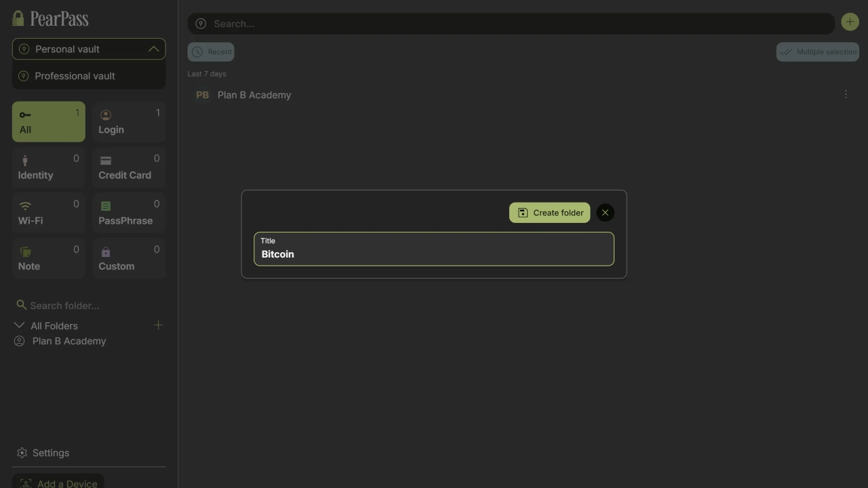
Task: Click the PB avatar of Plan B Academy
Action: [x=202, y=95]
